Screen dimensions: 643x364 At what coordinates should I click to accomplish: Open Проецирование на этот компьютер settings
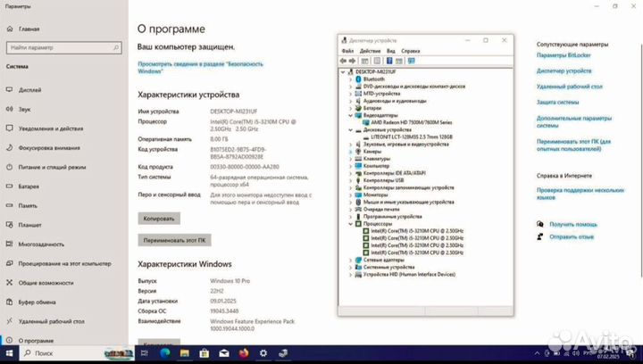(x=65, y=263)
